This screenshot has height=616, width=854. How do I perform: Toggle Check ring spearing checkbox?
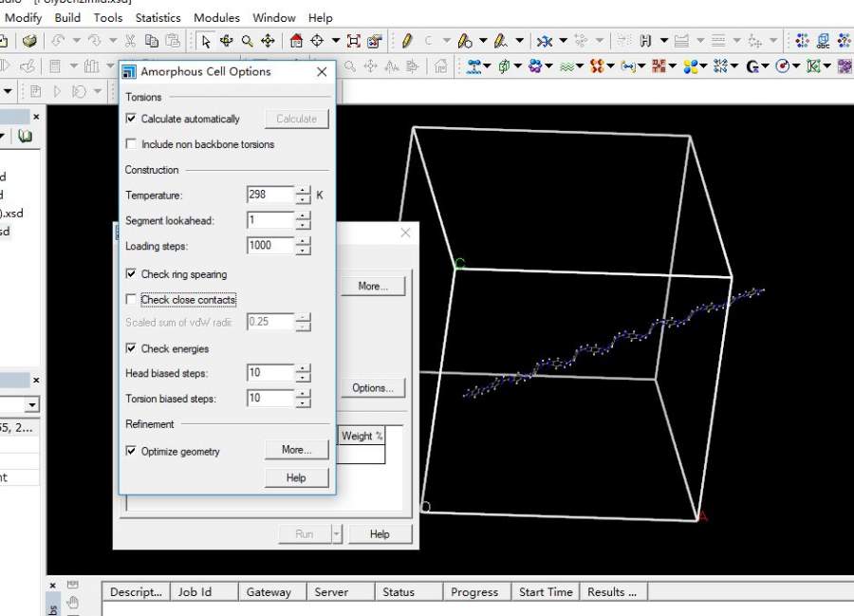click(131, 273)
